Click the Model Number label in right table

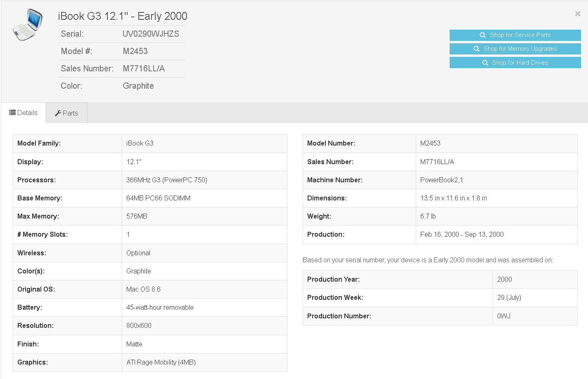(331, 143)
